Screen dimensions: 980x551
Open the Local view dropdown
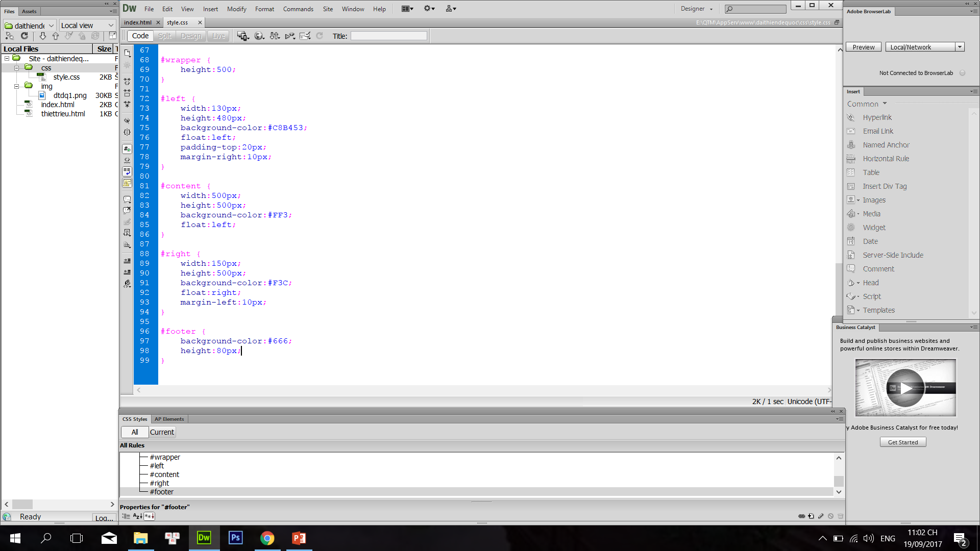(87, 26)
